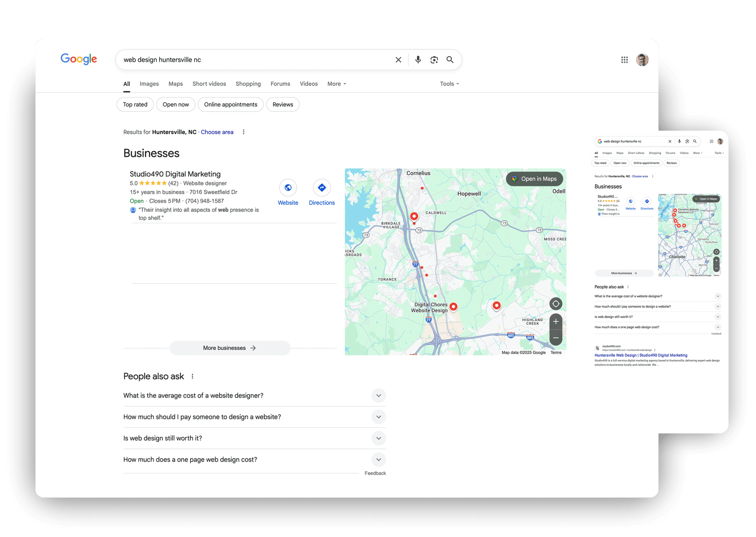Click the search magnifier in the small window
The image size is (756, 537).
coord(695,141)
